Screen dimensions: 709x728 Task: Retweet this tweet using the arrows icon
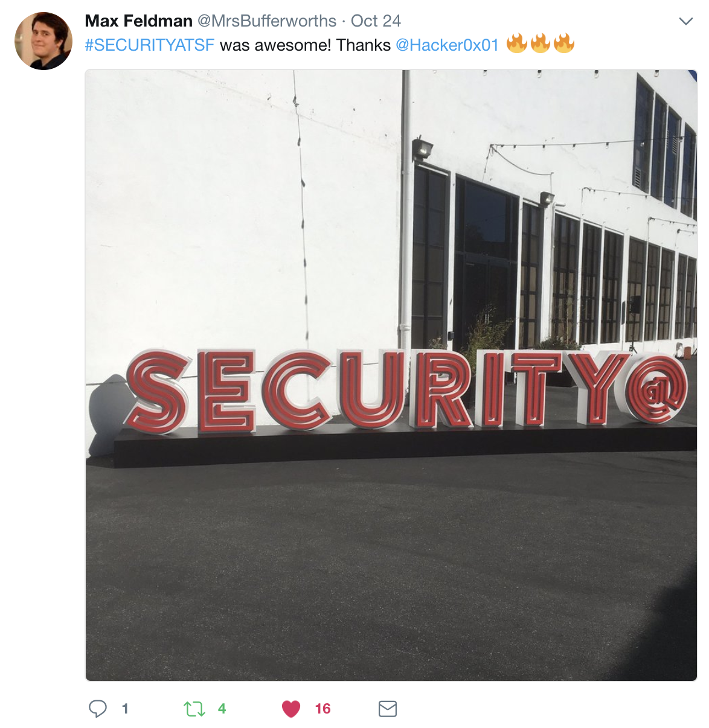(194, 709)
